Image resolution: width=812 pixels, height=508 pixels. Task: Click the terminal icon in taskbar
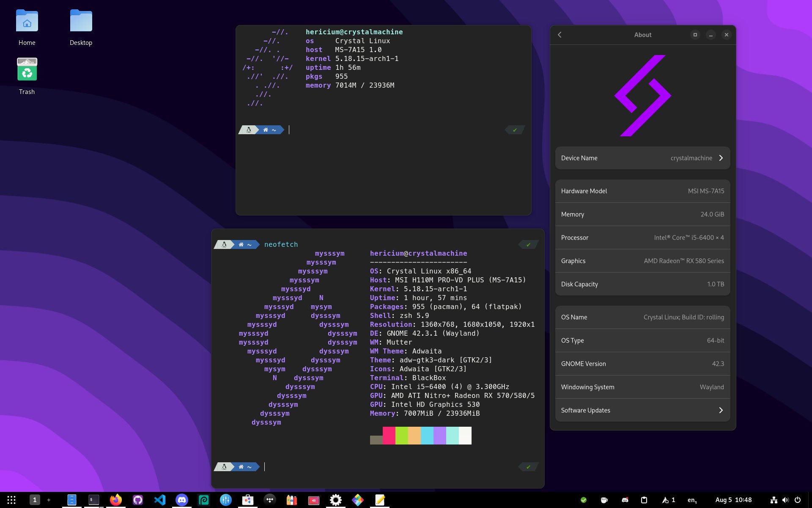pos(92,499)
